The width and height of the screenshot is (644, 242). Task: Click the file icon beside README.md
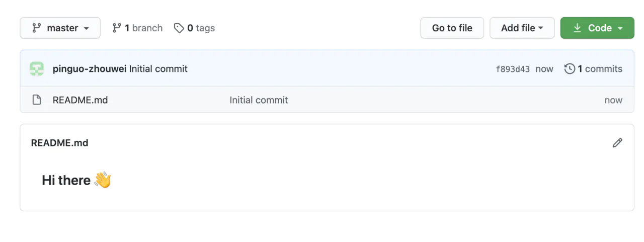point(36,100)
